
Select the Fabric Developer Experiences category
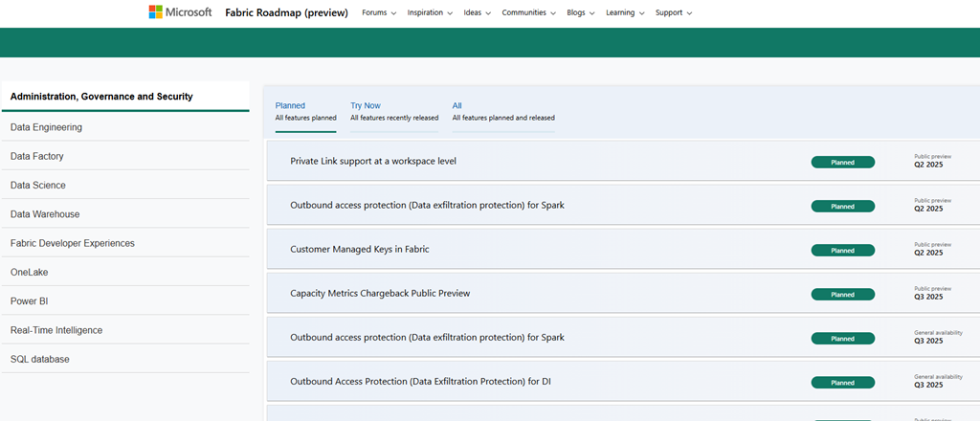coord(125,243)
